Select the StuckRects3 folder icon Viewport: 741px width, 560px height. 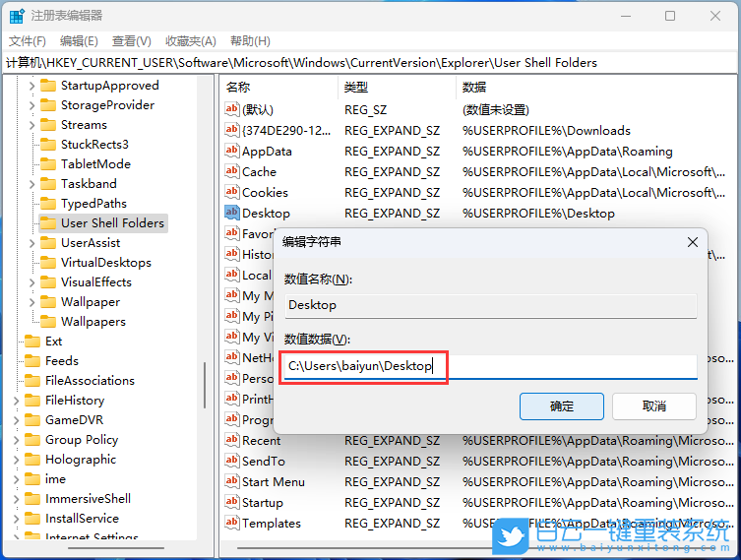click(x=48, y=144)
